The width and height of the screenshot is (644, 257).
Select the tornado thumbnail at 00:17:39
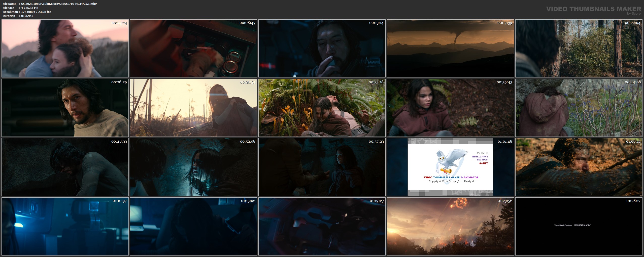click(x=450, y=48)
